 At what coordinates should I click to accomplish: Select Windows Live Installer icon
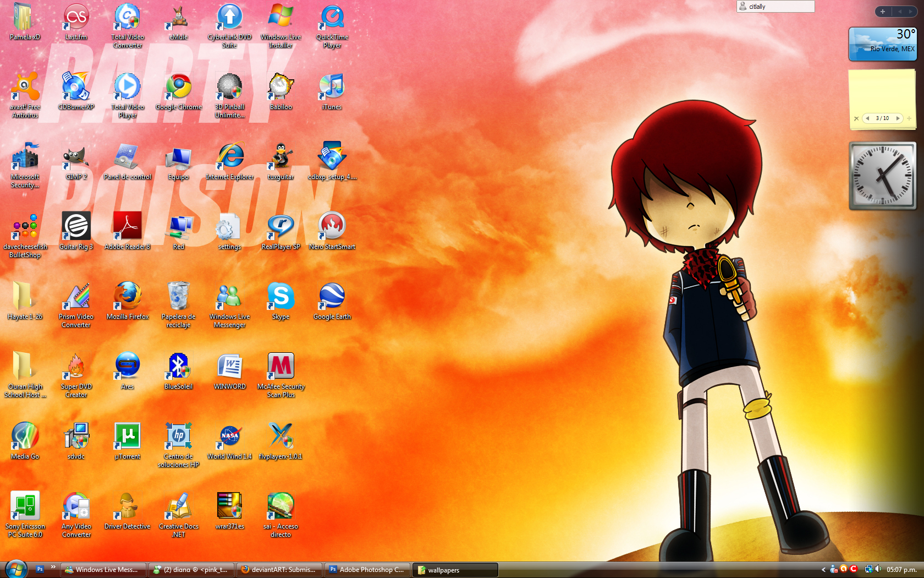(x=280, y=25)
